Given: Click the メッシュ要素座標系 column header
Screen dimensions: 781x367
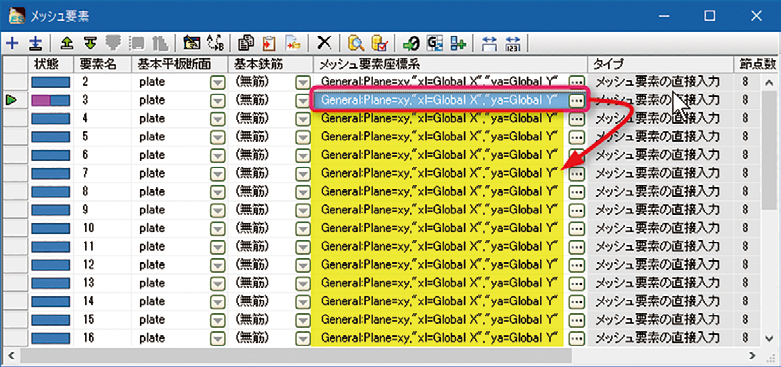Looking at the screenshot, I should click(x=450, y=64).
